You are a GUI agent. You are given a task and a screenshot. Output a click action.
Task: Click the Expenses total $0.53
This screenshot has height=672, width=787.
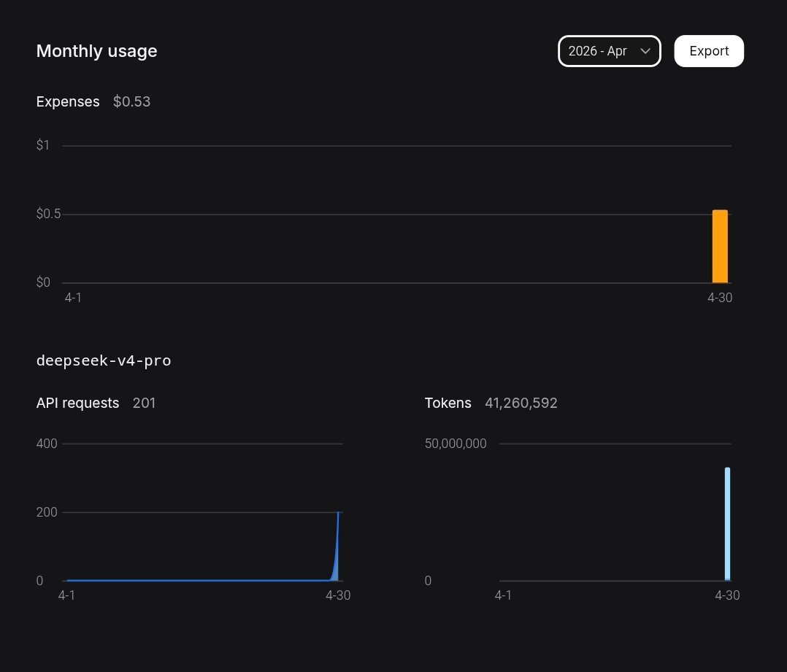[131, 102]
